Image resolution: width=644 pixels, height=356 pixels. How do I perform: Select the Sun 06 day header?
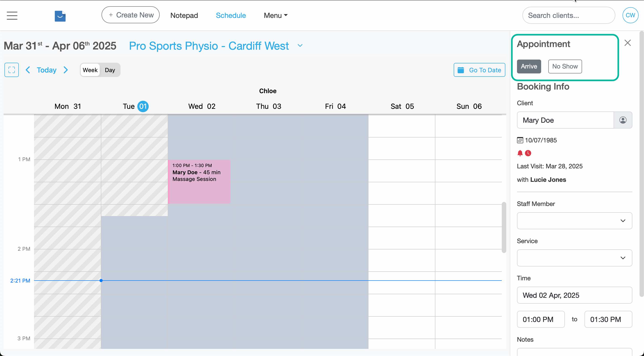(x=469, y=106)
